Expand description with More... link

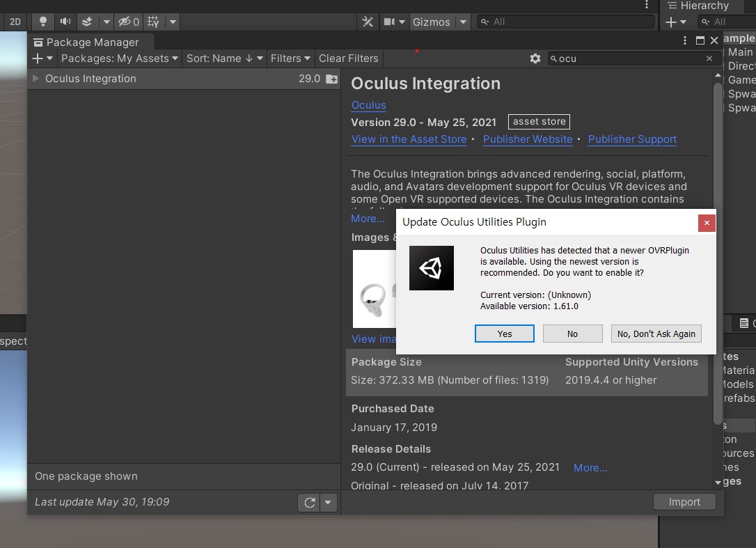click(x=368, y=219)
